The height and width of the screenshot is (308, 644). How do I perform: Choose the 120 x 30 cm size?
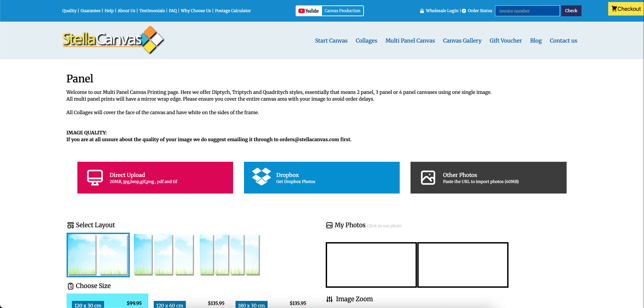point(88,305)
